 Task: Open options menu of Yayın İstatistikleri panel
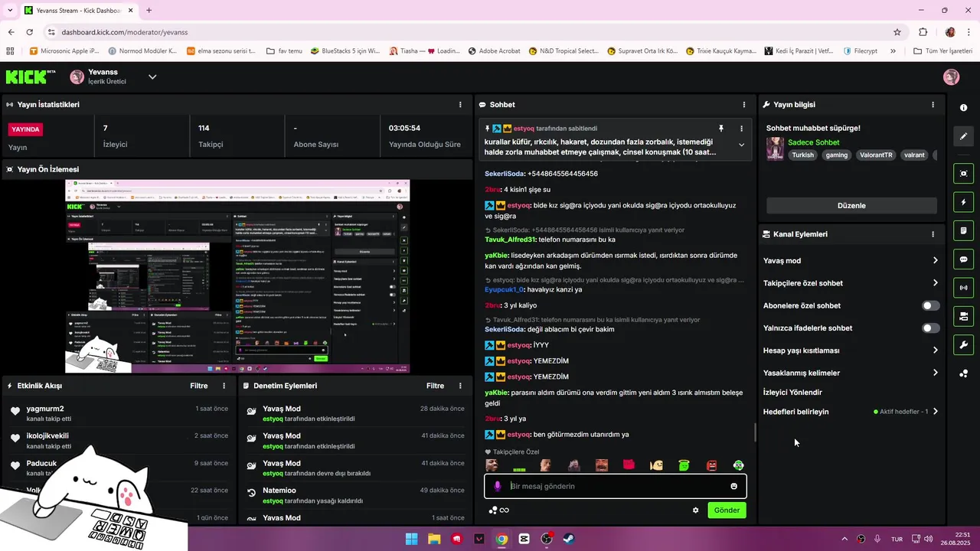point(460,105)
